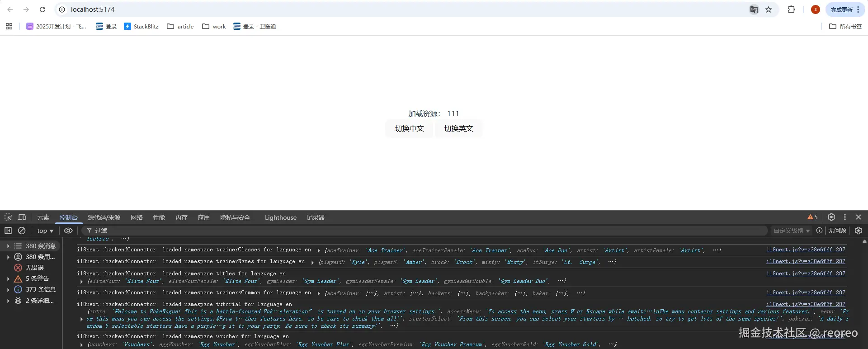
Task: Switch to 元素 Elements tab
Action: click(x=43, y=217)
